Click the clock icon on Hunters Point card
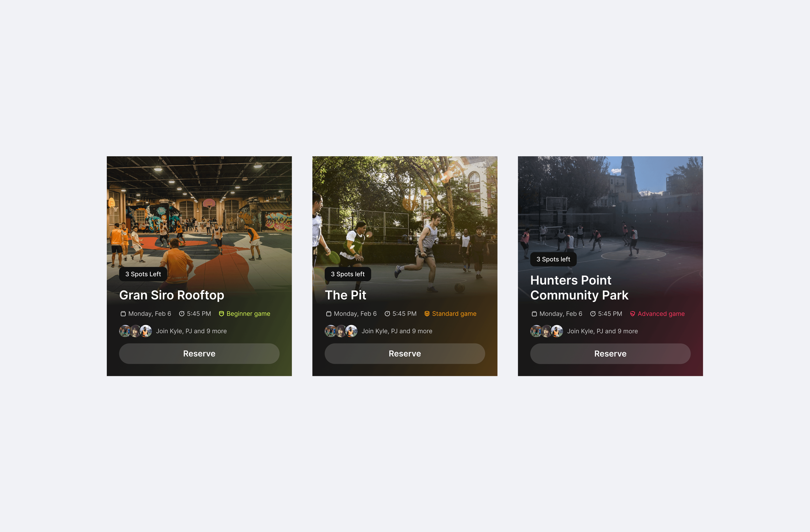This screenshot has width=810, height=532. pyautogui.click(x=593, y=314)
